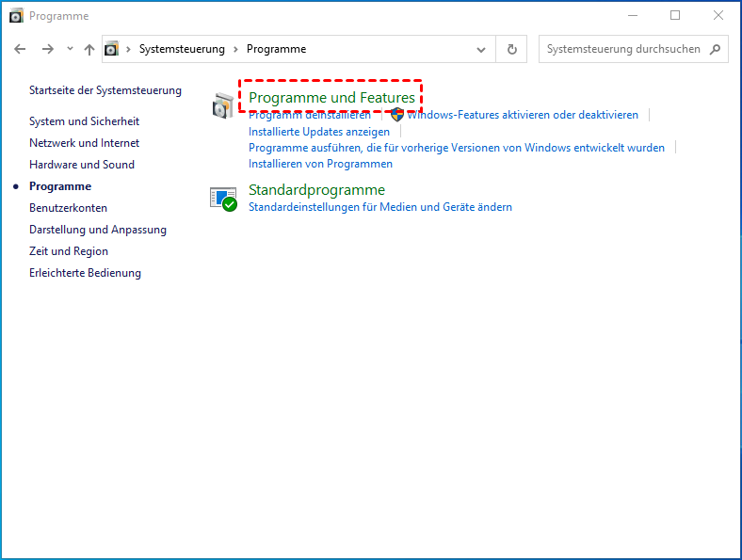This screenshot has height=560, width=742.
Task: Click the window icon in the title bar
Action: pos(16,16)
